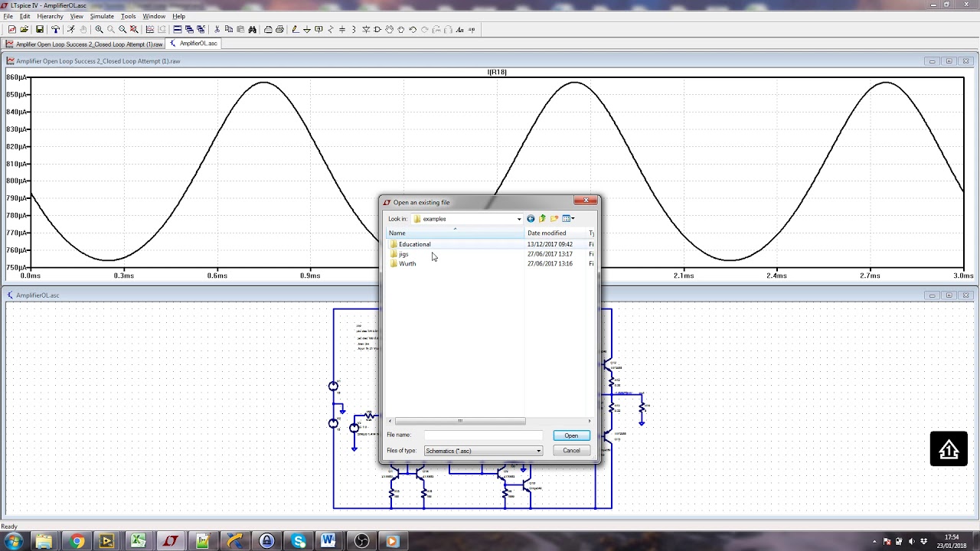The width and height of the screenshot is (980, 551).
Task: Select the Resistor component tool
Action: tap(331, 30)
